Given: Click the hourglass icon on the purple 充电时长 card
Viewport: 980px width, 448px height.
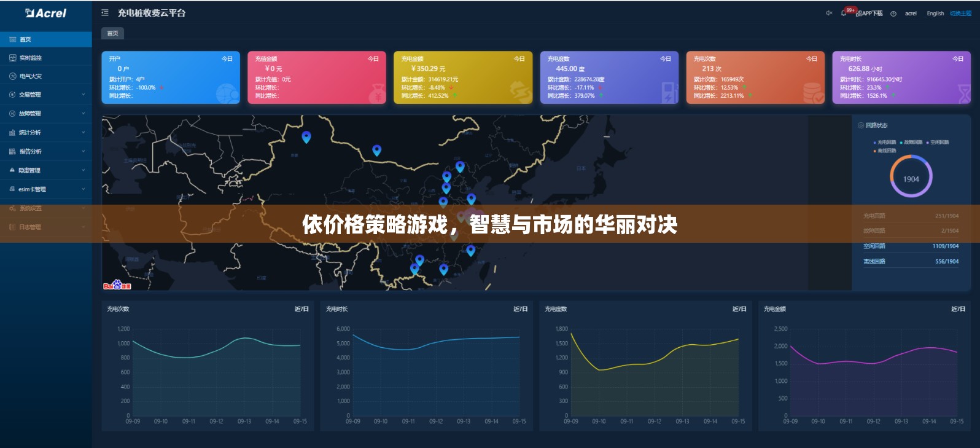Looking at the screenshot, I should click(x=964, y=93).
